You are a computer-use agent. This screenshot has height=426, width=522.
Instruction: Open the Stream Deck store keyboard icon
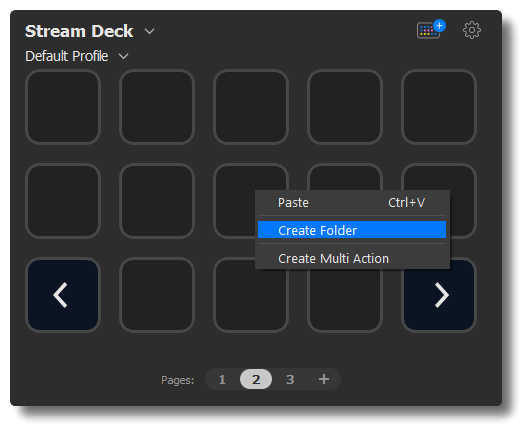click(431, 30)
